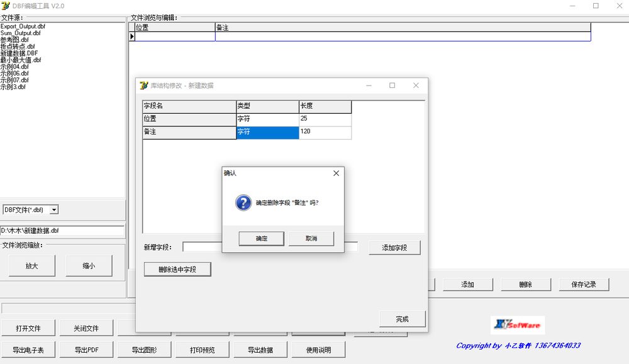
Task: Minimize the main DBF编辑工具 window
Action: pyautogui.click(x=572, y=6)
